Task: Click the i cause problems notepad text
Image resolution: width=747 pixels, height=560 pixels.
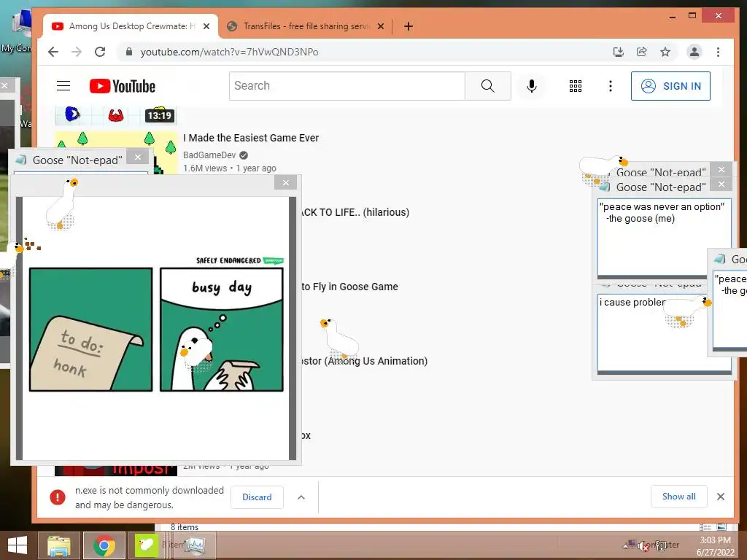Action: (x=632, y=303)
